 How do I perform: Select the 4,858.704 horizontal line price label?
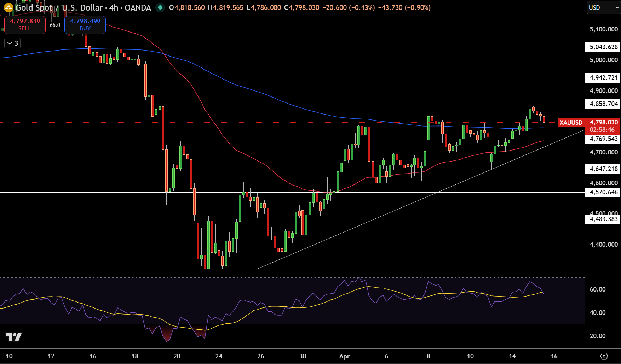(604, 104)
